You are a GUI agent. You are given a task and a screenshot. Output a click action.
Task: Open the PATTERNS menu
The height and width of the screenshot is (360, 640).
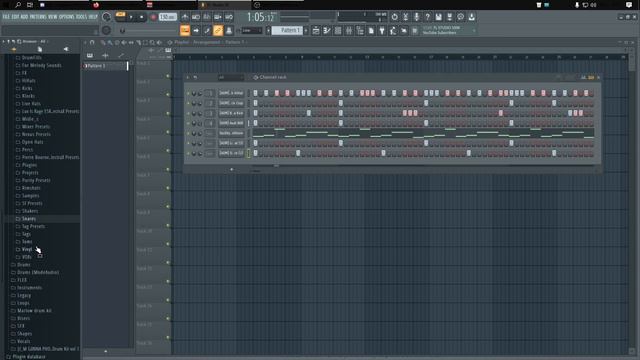click(x=38, y=17)
